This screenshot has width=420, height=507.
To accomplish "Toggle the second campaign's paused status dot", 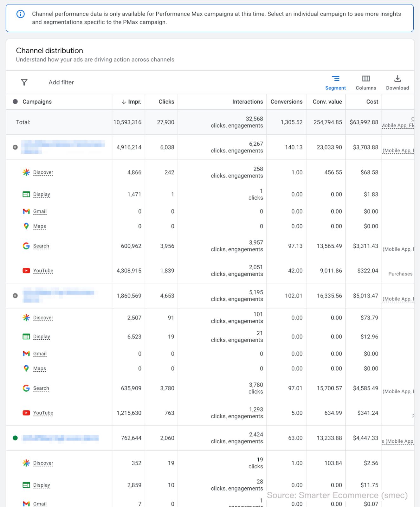I will [x=15, y=296].
